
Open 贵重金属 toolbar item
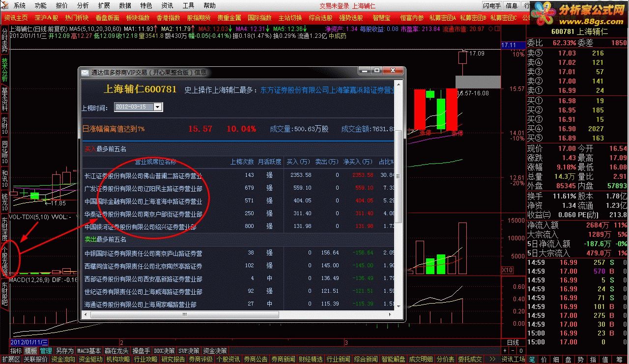229,18
